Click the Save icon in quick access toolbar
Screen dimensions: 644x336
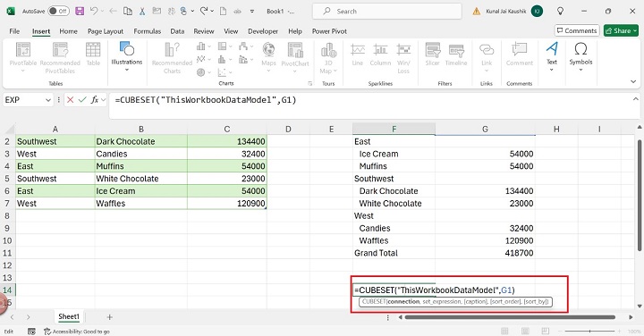[80, 11]
